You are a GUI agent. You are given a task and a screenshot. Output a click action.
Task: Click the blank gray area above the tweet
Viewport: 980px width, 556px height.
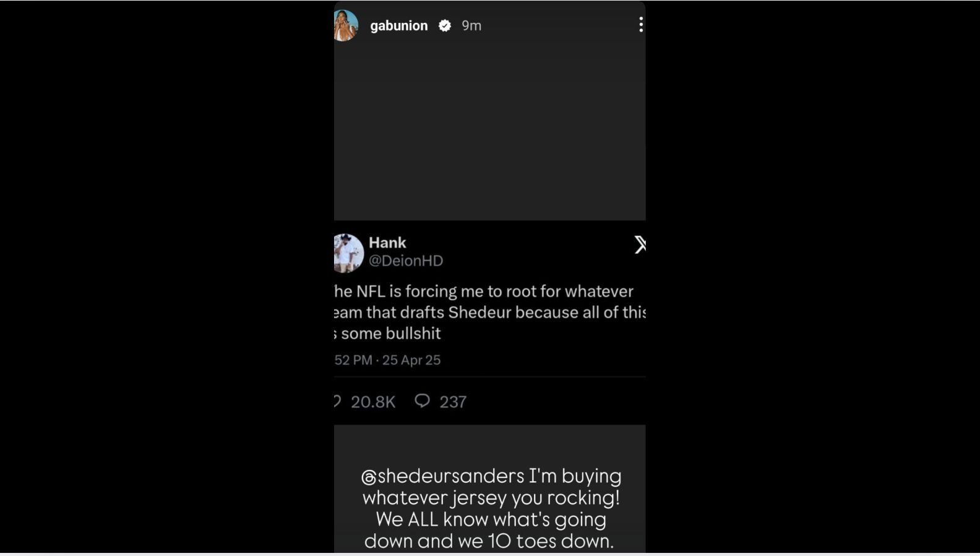(489, 130)
